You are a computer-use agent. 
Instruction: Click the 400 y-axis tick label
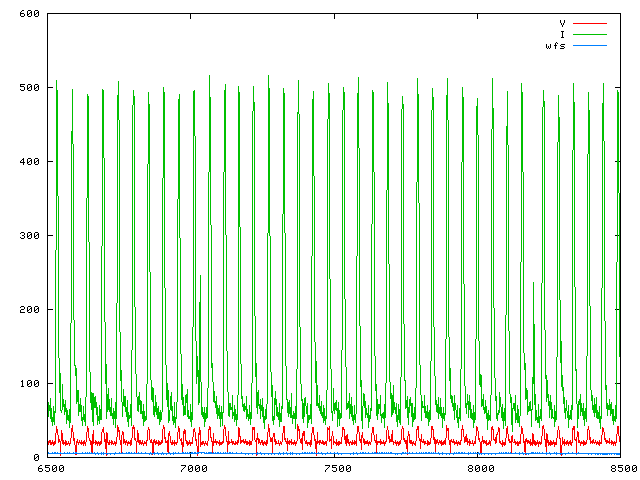28,162
